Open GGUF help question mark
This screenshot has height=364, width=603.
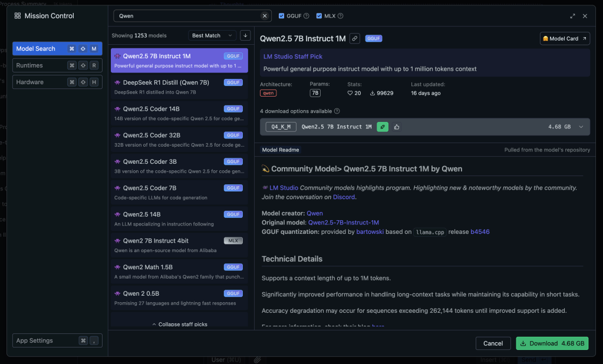pos(307,16)
